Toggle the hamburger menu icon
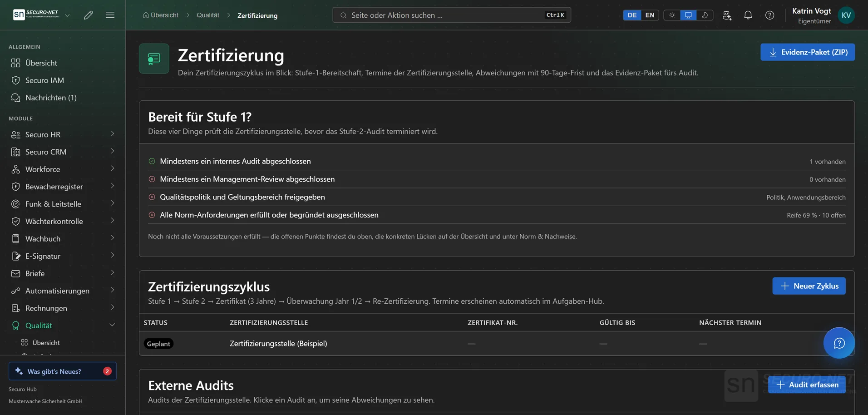Screen dimensions: 868x415 (x=110, y=15)
